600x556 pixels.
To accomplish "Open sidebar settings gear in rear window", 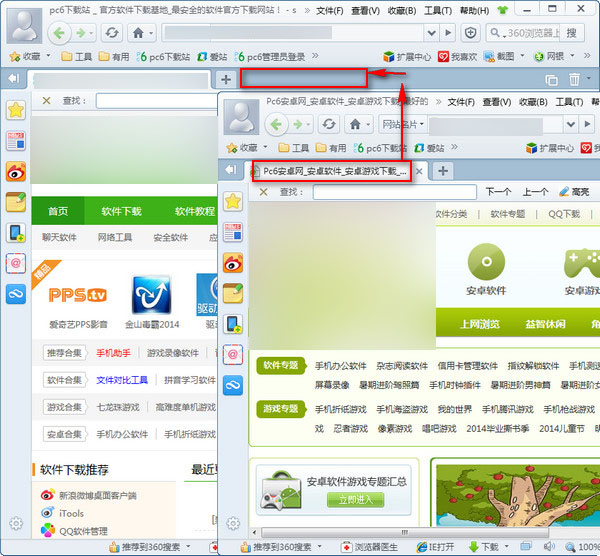I will click(16, 523).
